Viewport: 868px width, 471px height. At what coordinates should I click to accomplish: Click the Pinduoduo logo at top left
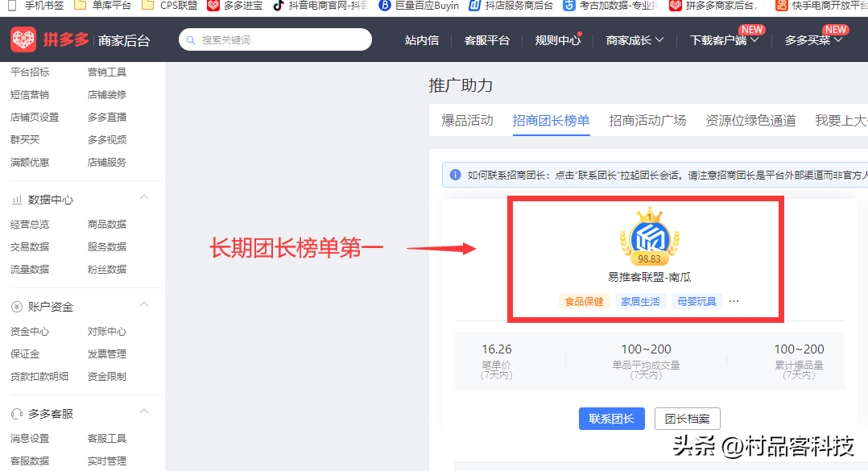click(23, 38)
